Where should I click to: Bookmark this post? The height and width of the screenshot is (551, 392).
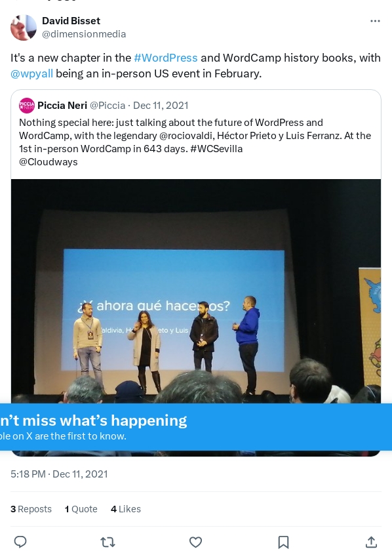283,542
